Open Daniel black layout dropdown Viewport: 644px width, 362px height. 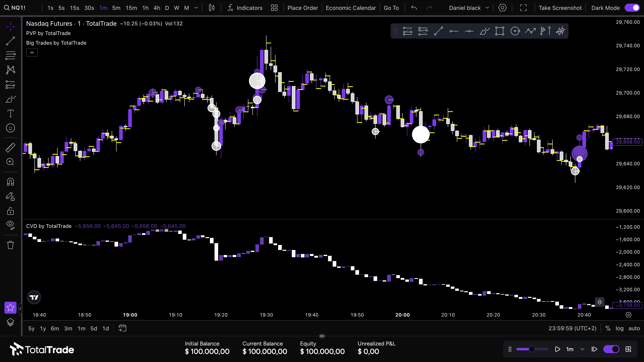coord(469,8)
